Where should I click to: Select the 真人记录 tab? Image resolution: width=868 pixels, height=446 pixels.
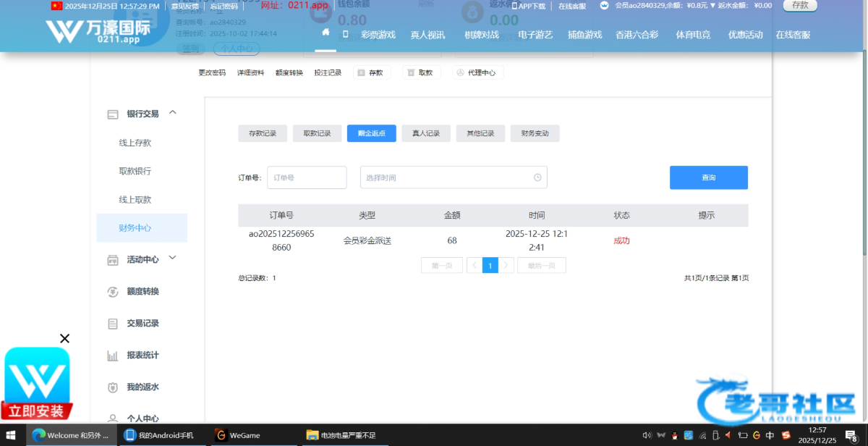click(426, 133)
